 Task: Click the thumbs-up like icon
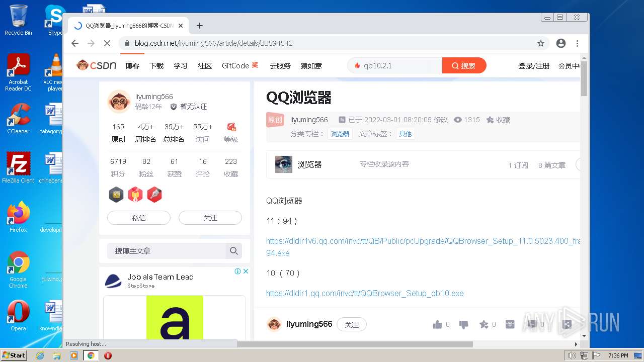click(x=437, y=324)
